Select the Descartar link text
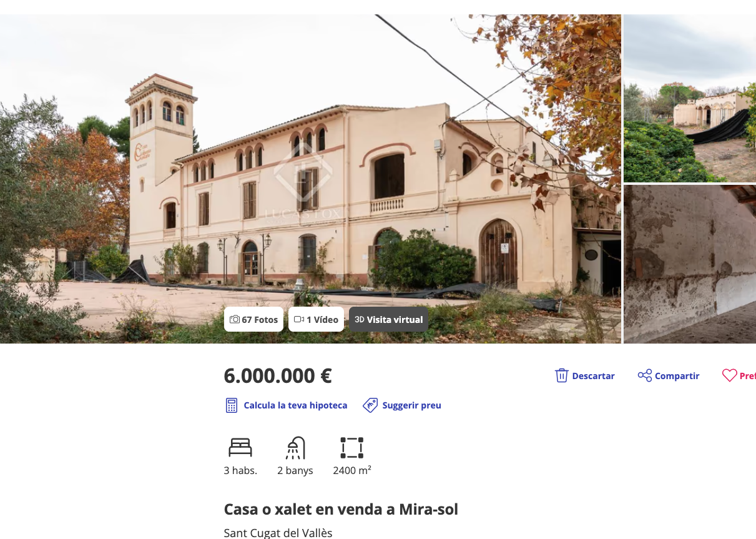756x539 pixels. 593,376
